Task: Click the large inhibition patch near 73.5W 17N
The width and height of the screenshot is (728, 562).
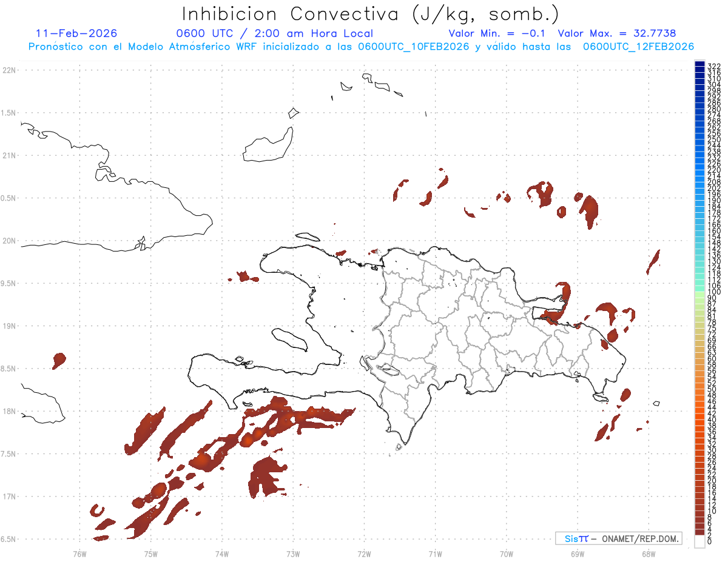Action: tap(265, 477)
